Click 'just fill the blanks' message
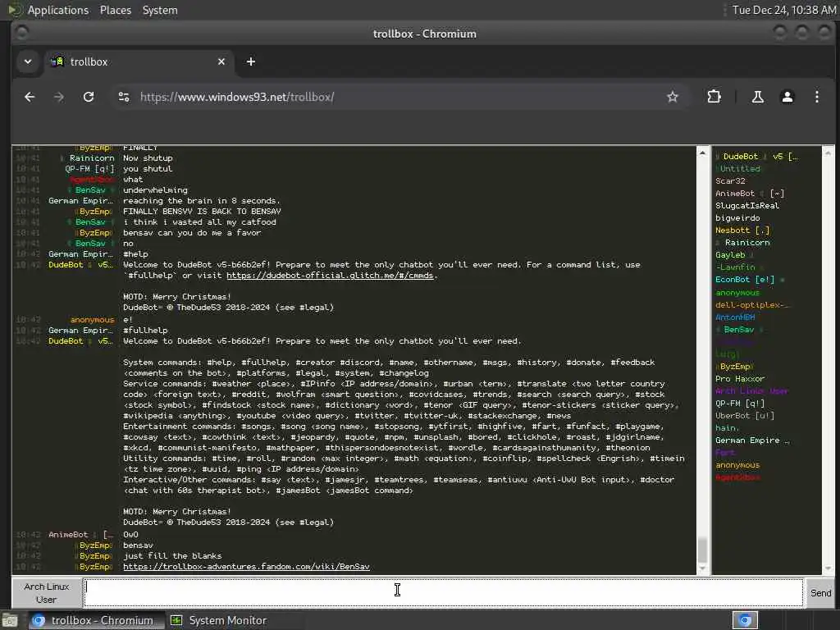The image size is (840, 630). pyautogui.click(x=172, y=556)
